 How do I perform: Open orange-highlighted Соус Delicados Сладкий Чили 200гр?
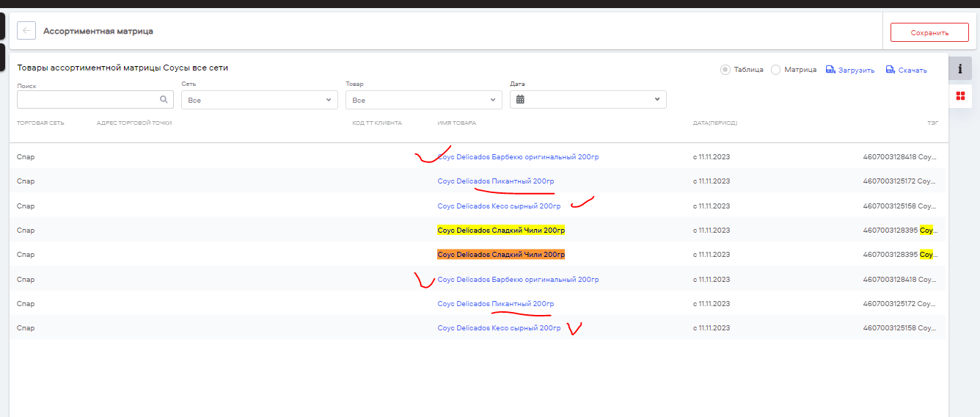(x=501, y=255)
